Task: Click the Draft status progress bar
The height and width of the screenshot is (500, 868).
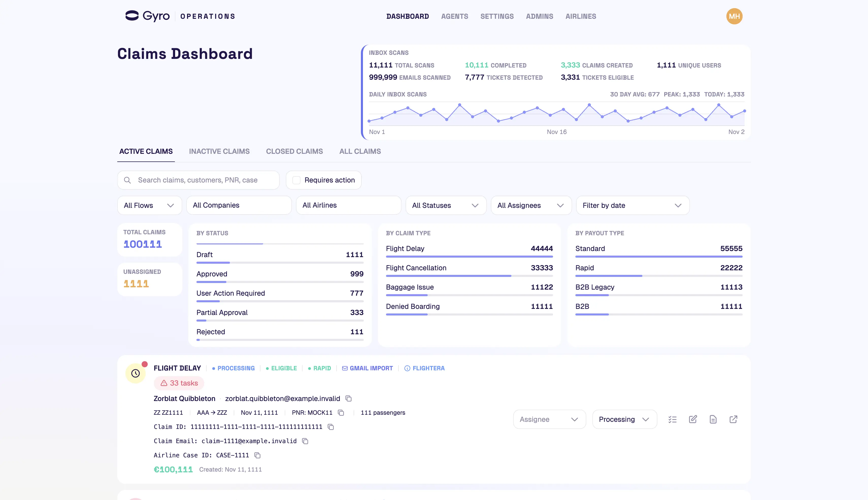Action: pyautogui.click(x=280, y=263)
